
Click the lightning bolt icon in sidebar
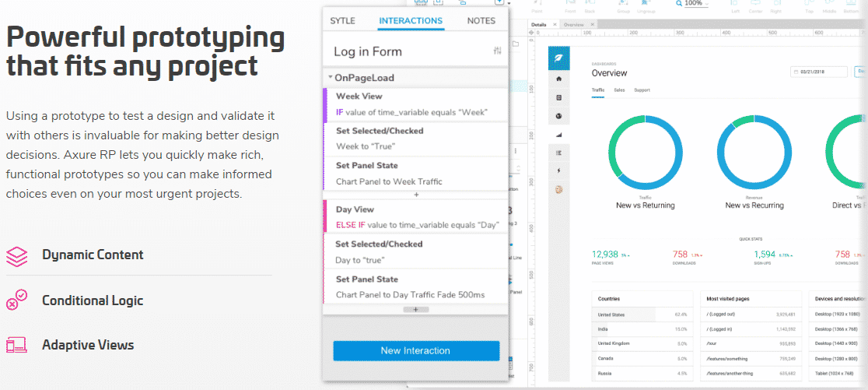(x=559, y=170)
